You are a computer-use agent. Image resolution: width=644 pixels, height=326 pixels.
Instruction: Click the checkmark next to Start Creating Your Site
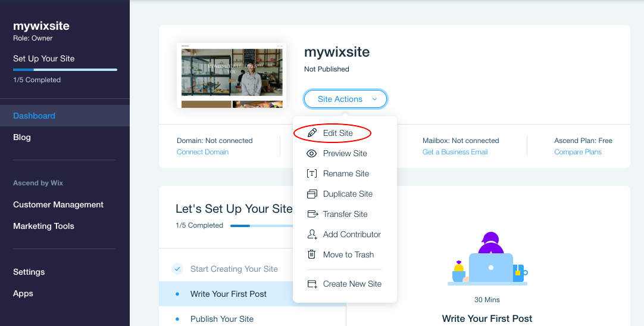(177, 269)
